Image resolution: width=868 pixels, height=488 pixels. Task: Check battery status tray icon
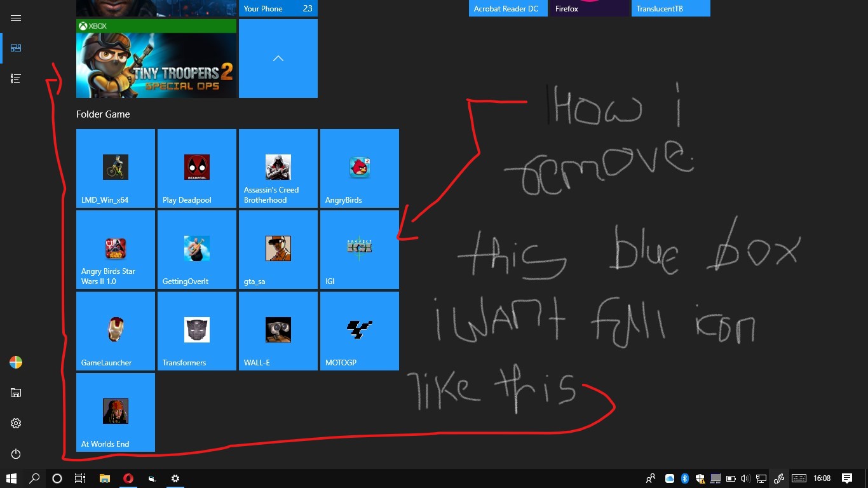[731, 478]
